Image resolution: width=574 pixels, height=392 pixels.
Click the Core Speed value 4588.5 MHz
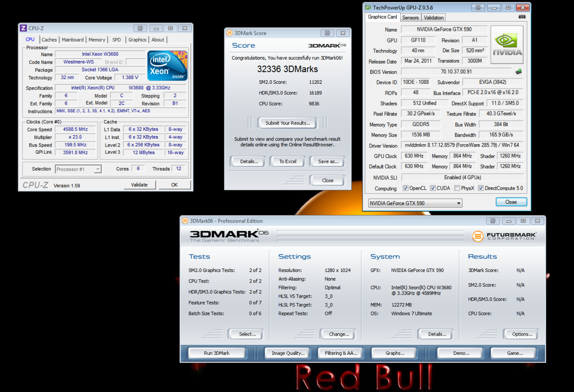[75, 129]
